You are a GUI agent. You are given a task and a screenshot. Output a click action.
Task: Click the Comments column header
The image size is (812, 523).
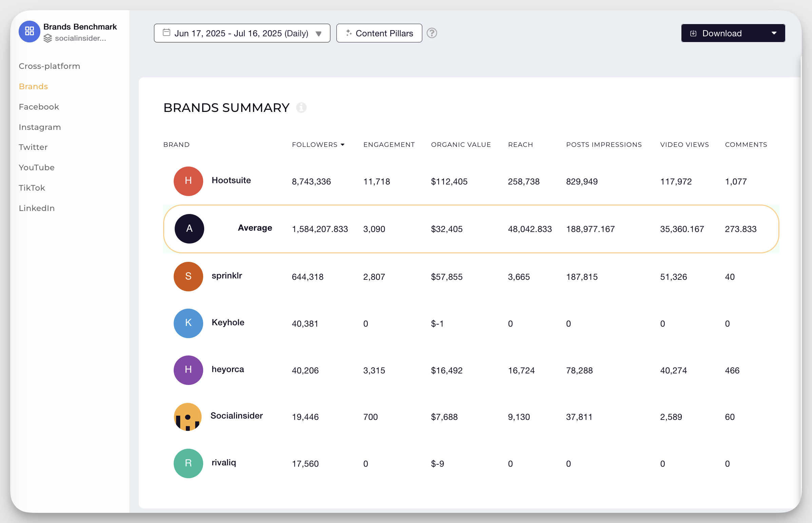click(x=746, y=145)
